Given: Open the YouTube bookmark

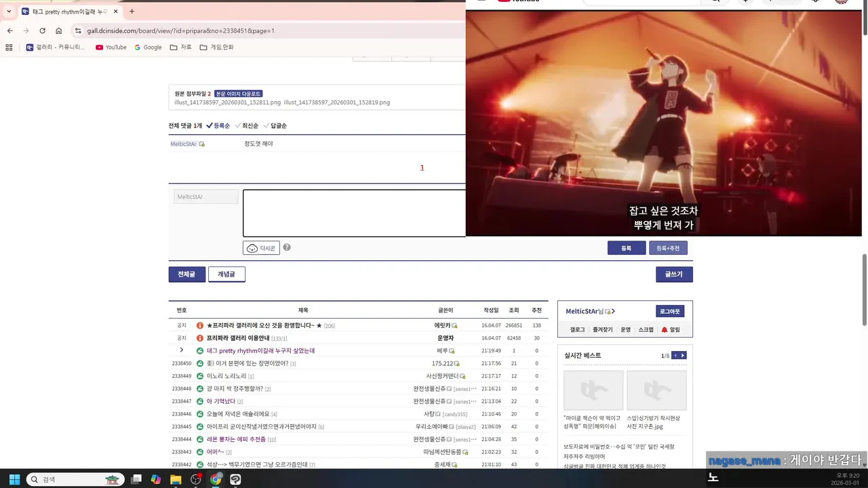Looking at the screenshot, I should (x=111, y=47).
